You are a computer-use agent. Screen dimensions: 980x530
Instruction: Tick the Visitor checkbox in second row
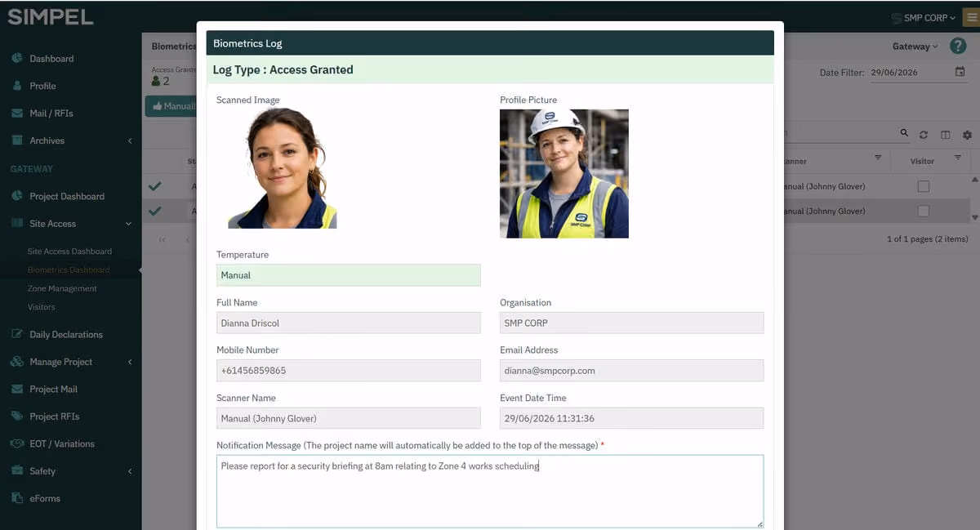(x=923, y=211)
